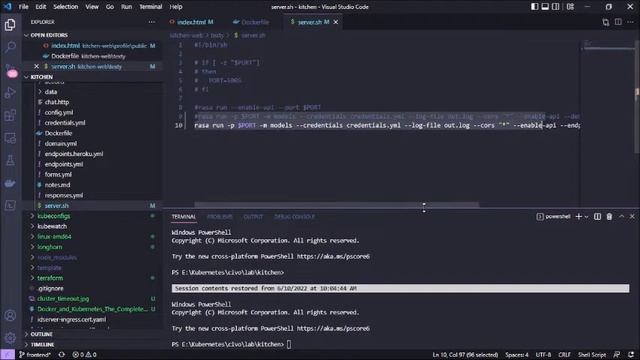
Task: Switch to the Output panel tab
Action: tap(253, 217)
